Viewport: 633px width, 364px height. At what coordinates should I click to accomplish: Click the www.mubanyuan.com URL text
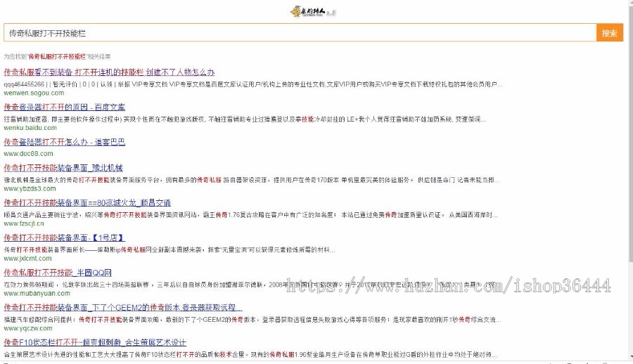click(x=37, y=293)
